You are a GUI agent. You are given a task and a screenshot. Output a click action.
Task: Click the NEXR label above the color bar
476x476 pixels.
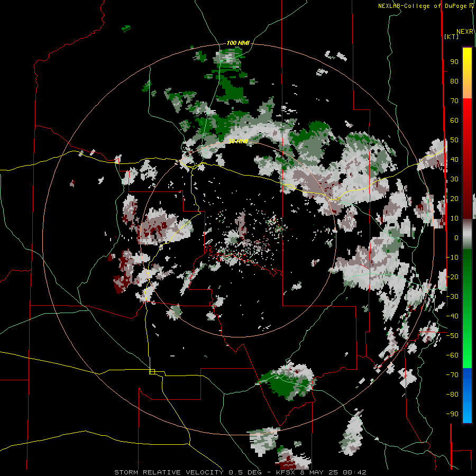click(465, 32)
